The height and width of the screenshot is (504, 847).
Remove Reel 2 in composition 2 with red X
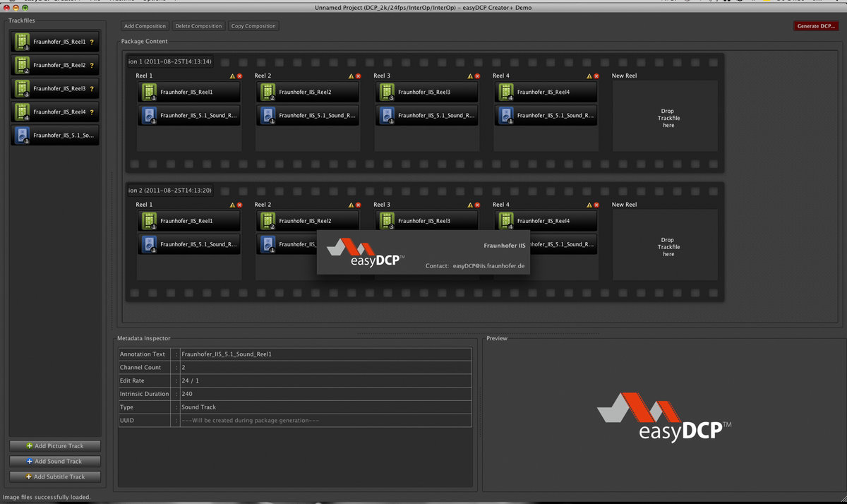click(358, 205)
